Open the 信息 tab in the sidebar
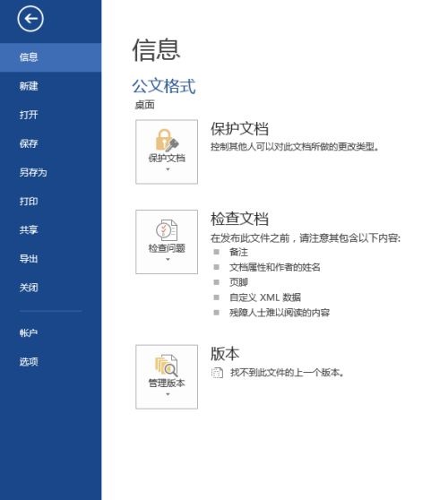 tap(51, 57)
